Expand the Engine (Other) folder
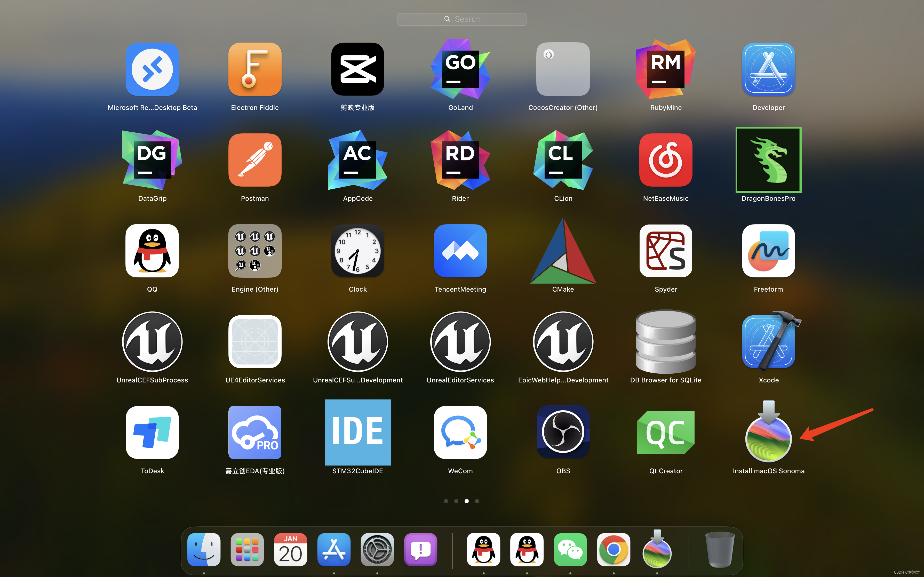The image size is (924, 577). coord(254,251)
